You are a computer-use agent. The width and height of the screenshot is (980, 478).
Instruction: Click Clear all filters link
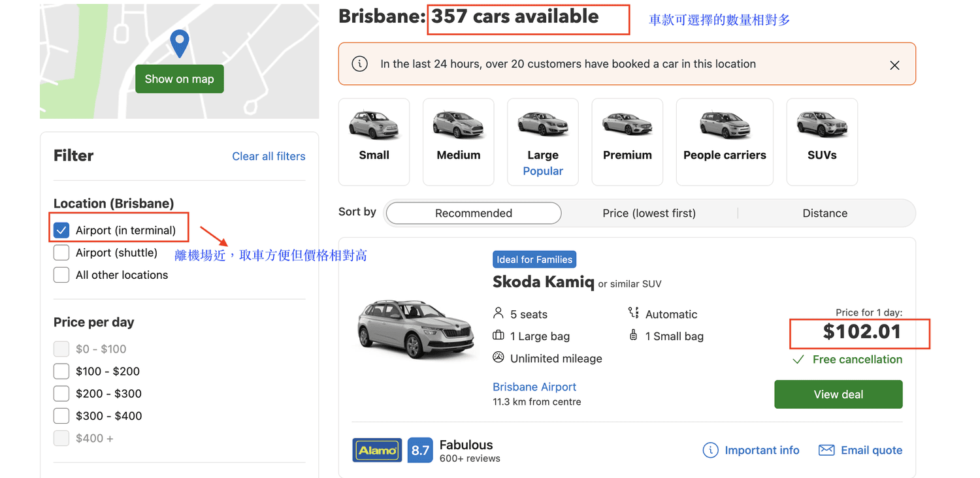click(269, 156)
